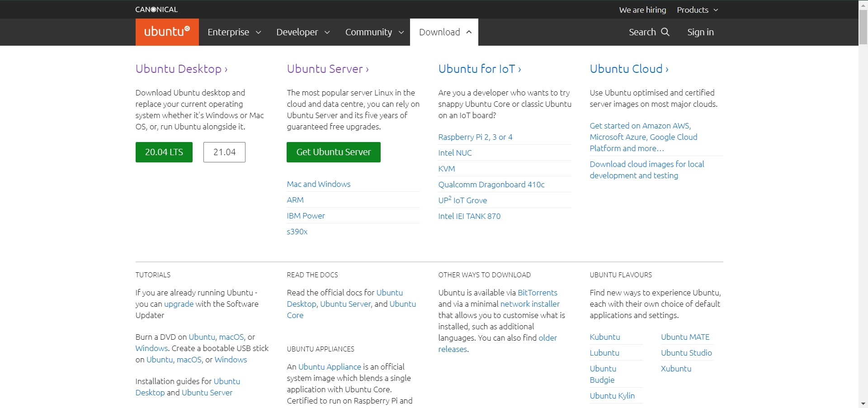The width and height of the screenshot is (868, 408).
Task: Click the vertical scrollbar thumb
Action: tap(863, 26)
